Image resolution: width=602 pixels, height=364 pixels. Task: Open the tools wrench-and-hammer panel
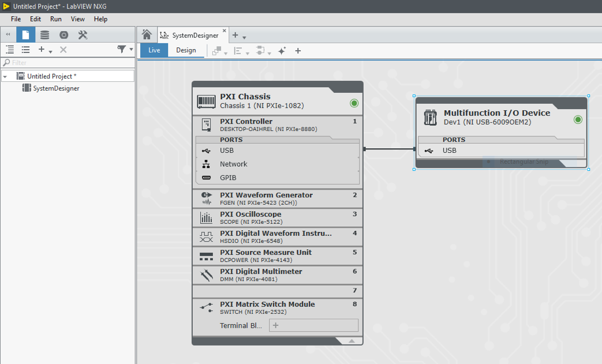[x=83, y=35]
